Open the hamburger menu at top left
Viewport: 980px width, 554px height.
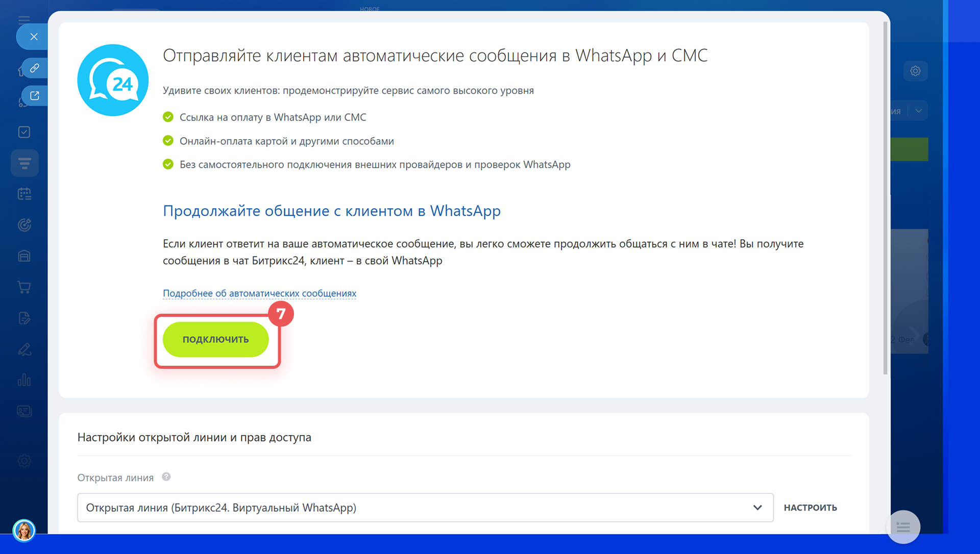pyautogui.click(x=24, y=19)
